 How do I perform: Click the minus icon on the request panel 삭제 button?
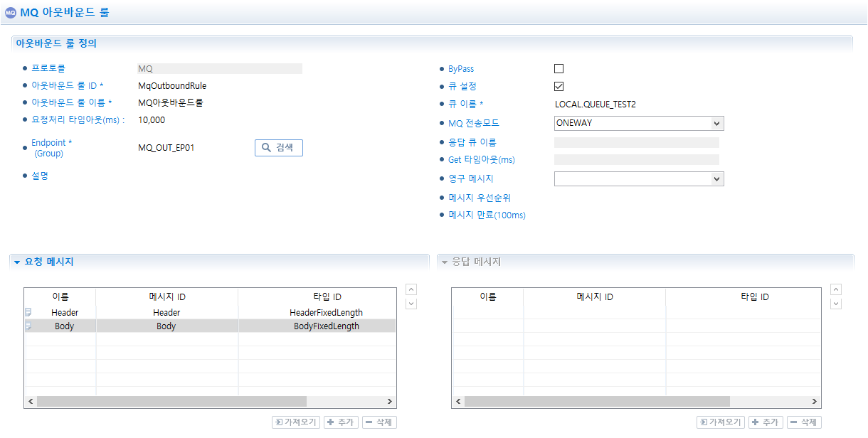pyautogui.click(x=369, y=422)
